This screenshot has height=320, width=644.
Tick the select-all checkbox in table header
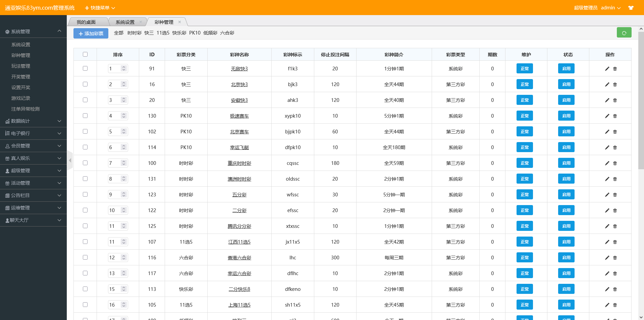pyautogui.click(x=85, y=54)
